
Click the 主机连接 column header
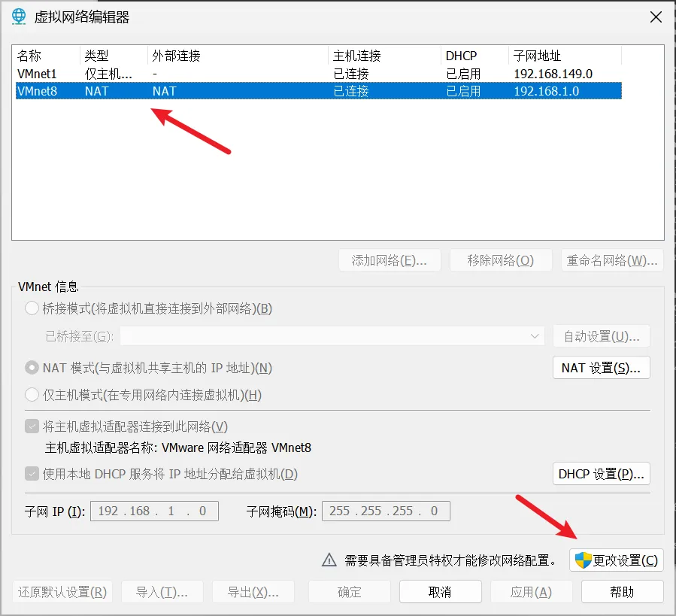click(x=384, y=56)
